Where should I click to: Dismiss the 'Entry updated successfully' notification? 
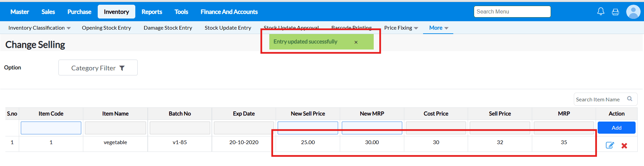(356, 42)
